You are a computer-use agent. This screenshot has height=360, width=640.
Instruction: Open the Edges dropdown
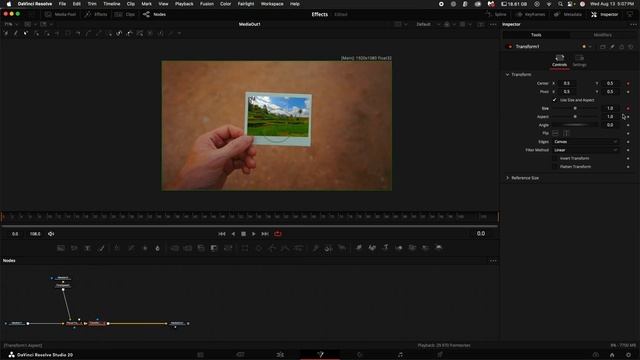[585, 142]
